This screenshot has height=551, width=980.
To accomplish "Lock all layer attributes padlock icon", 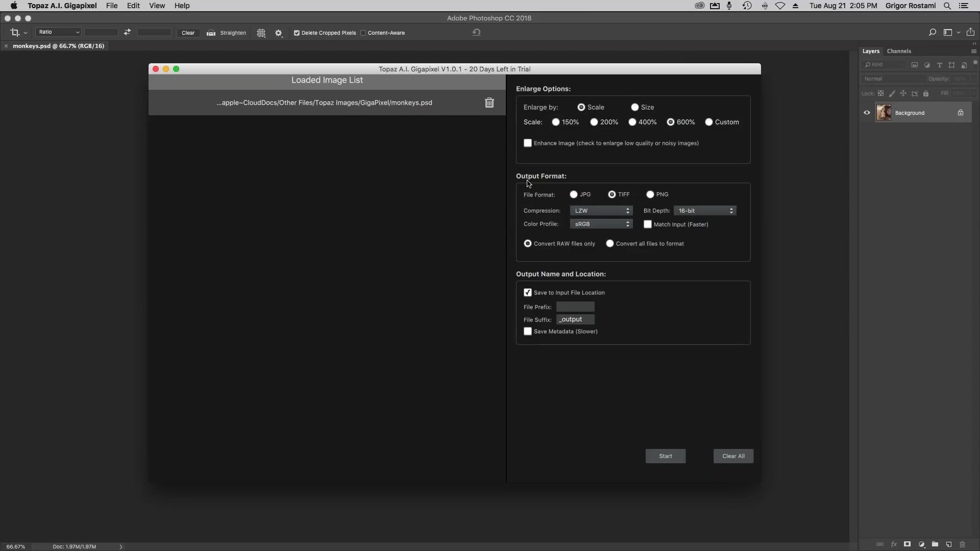I will (x=926, y=93).
